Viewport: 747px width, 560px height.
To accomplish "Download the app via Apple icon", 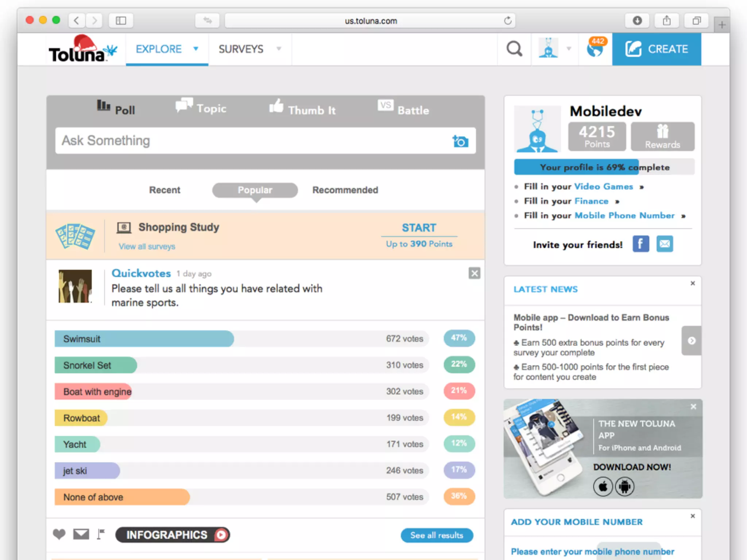I will [x=603, y=486].
